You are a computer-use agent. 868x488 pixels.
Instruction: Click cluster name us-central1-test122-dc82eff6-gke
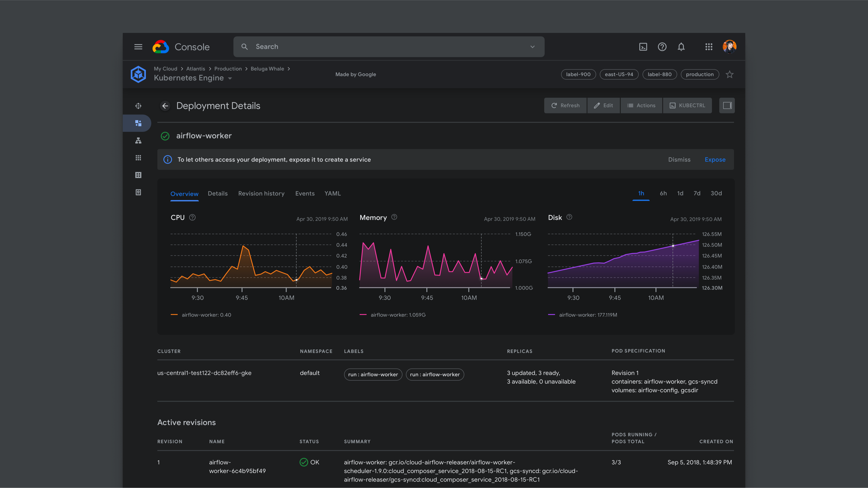204,373
